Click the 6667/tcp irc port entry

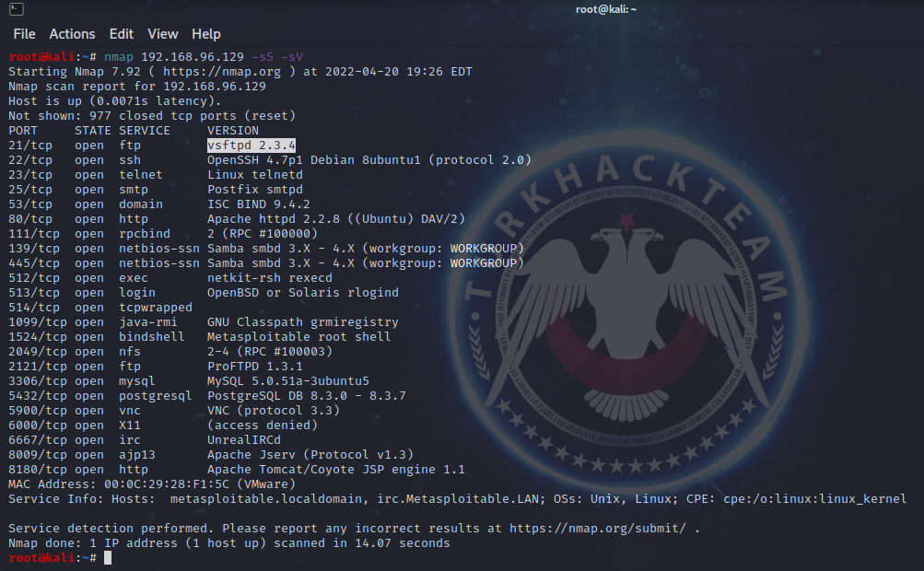pyautogui.click(x=37, y=440)
